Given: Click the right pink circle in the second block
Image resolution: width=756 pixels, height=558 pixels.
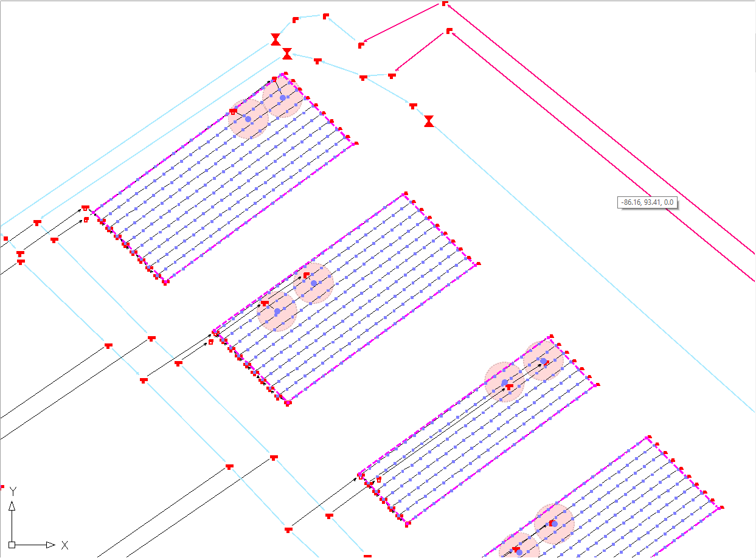Looking at the screenshot, I should coord(314,283).
